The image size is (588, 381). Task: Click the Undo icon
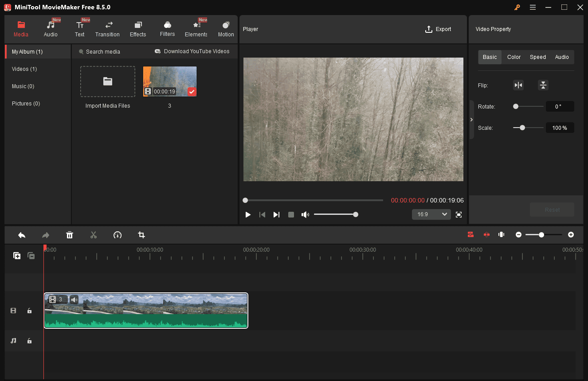coord(22,235)
